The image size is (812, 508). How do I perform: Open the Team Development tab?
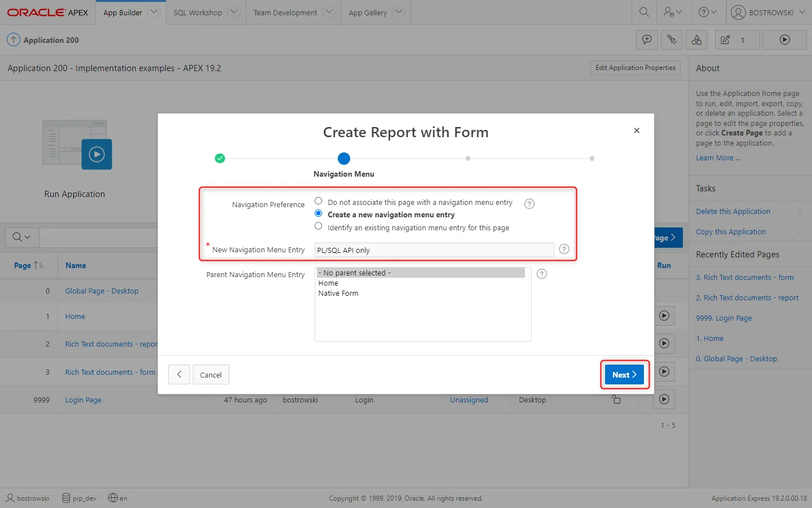point(285,12)
